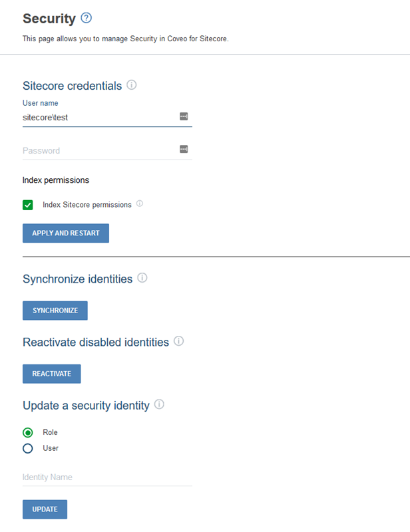Screen dimensions: 410x532
Task: Click into the Password field
Action: click(100, 150)
